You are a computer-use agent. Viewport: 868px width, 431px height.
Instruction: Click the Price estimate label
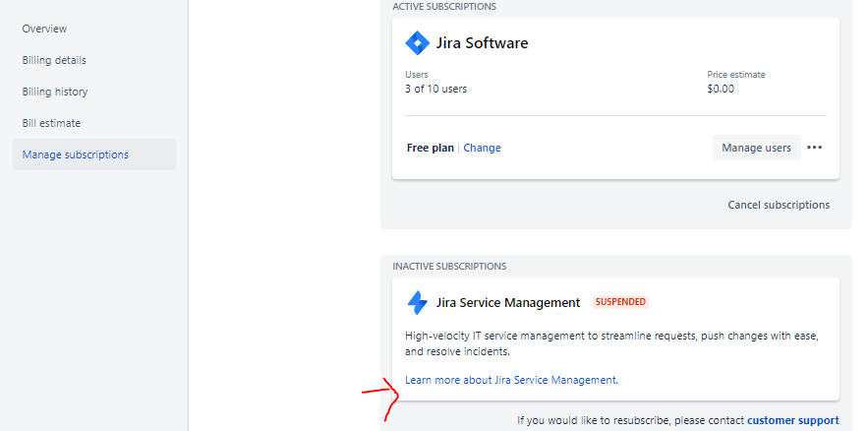[x=735, y=75]
